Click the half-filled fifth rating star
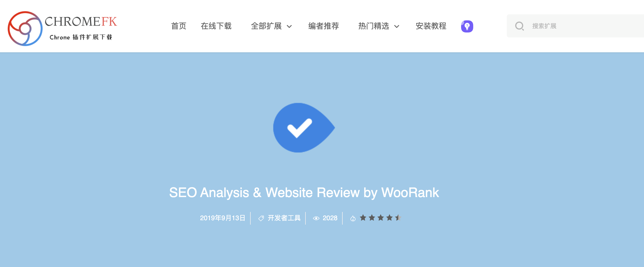Viewport: 644px width, 267px height. [x=398, y=218]
